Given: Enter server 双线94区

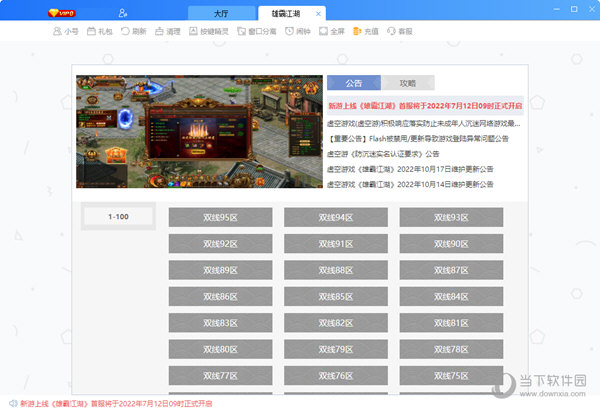Looking at the screenshot, I should click(x=336, y=217).
